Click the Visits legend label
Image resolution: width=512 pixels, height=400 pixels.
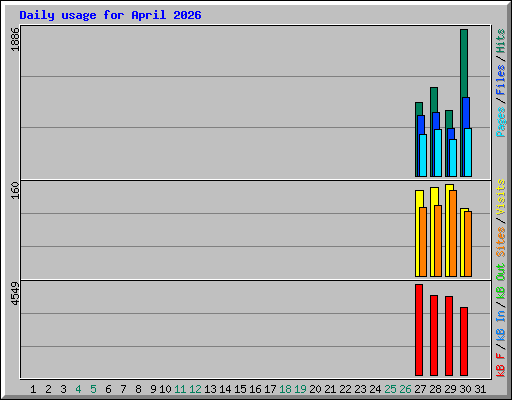point(500,197)
